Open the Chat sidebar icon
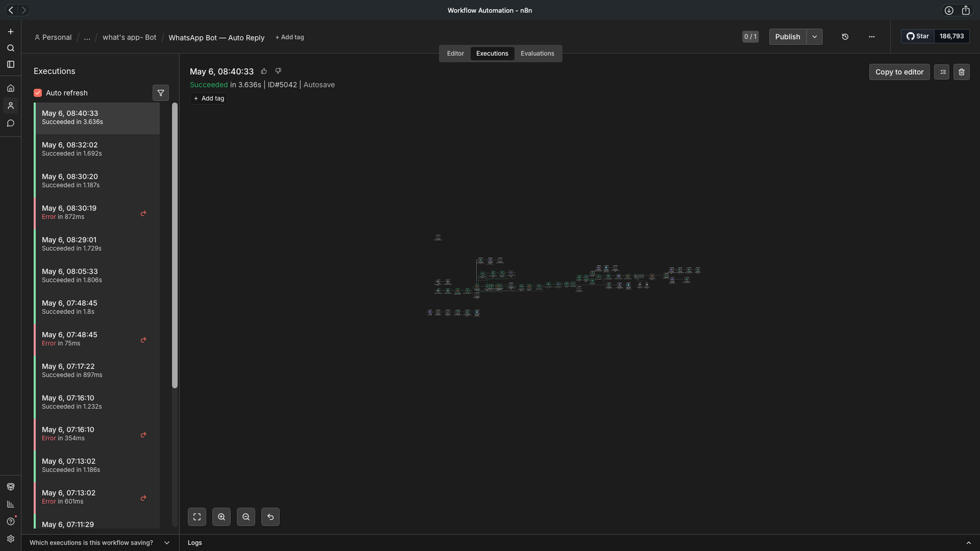980x551 pixels. pyautogui.click(x=10, y=123)
